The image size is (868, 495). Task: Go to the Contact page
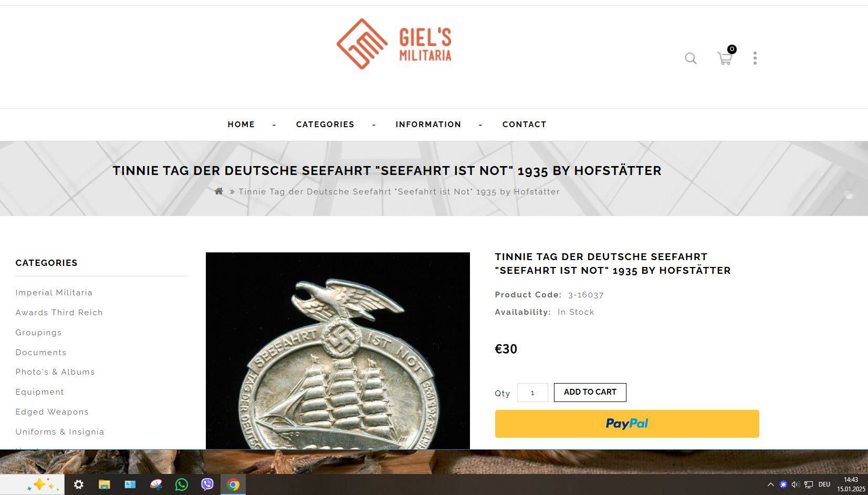click(525, 125)
